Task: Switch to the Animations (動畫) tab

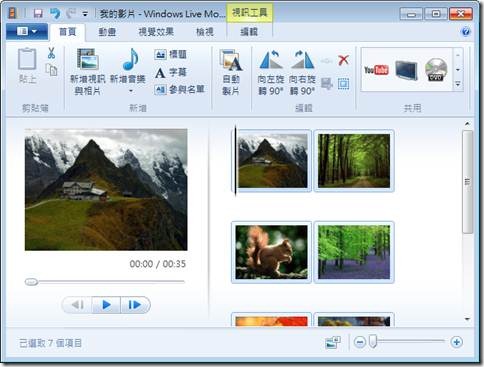Action: [107, 32]
